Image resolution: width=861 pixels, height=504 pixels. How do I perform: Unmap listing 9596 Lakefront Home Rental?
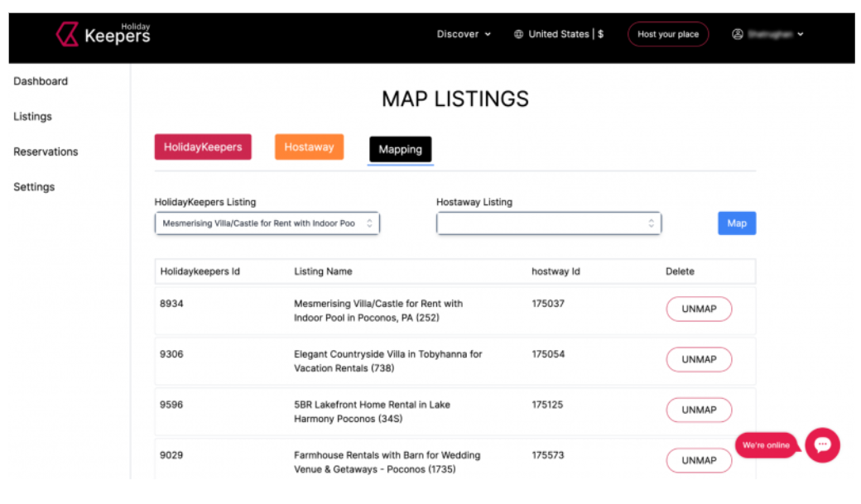(x=699, y=410)
